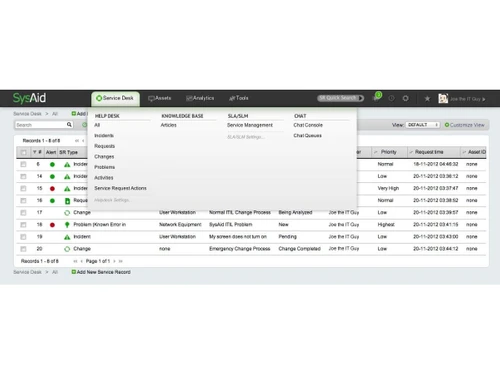500x375 pixels.
Task: Select Problems in Help Desk menu
Action: click(104, 167)
